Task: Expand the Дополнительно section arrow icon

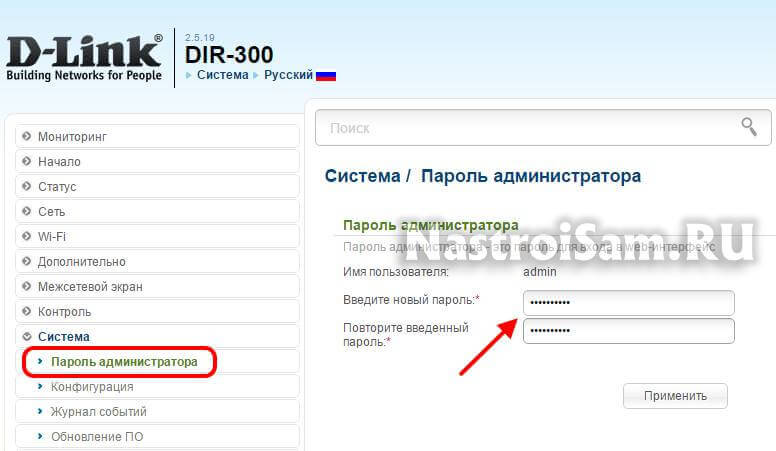Action: click(x=27, y=261)
